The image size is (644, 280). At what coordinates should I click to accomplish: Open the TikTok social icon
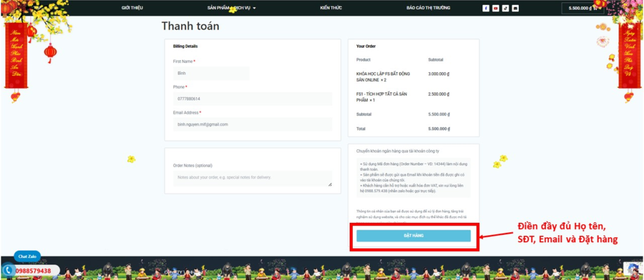(505, 8)
